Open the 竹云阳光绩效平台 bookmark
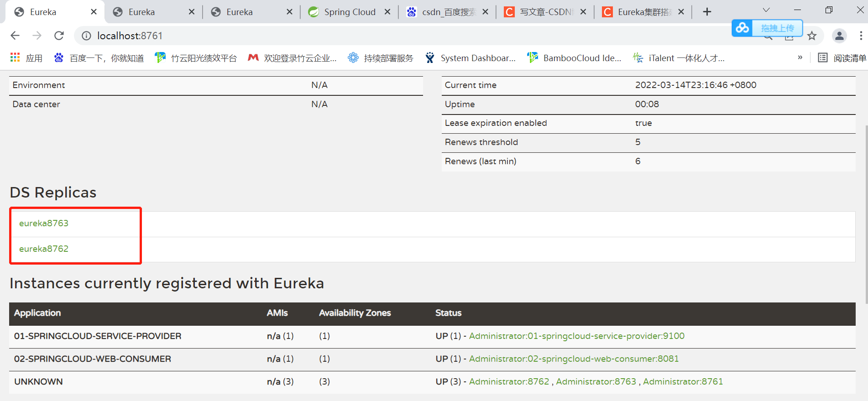The height and width of the screenshot is (401, 868). 196,58
